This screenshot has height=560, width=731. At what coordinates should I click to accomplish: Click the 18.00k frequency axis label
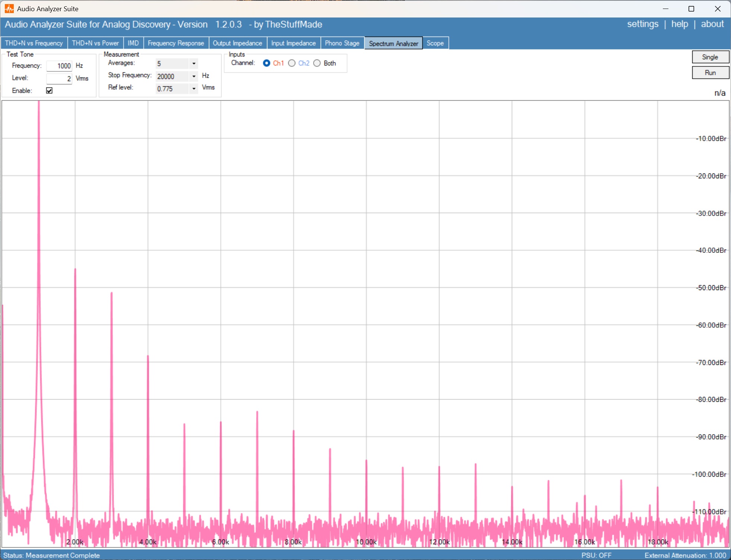(658, 542)
